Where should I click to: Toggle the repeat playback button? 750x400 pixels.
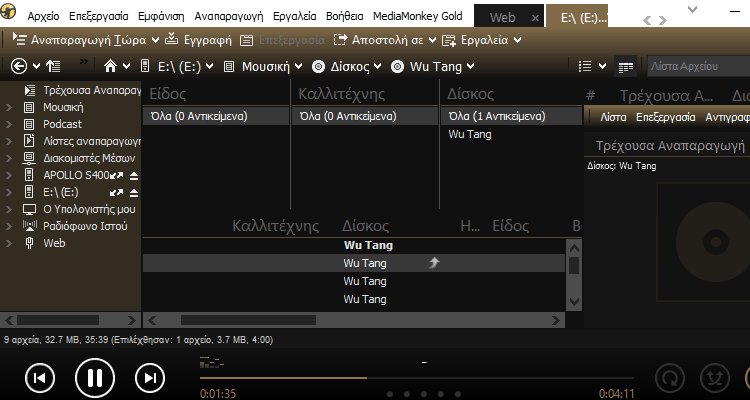[x=670, y=378]
